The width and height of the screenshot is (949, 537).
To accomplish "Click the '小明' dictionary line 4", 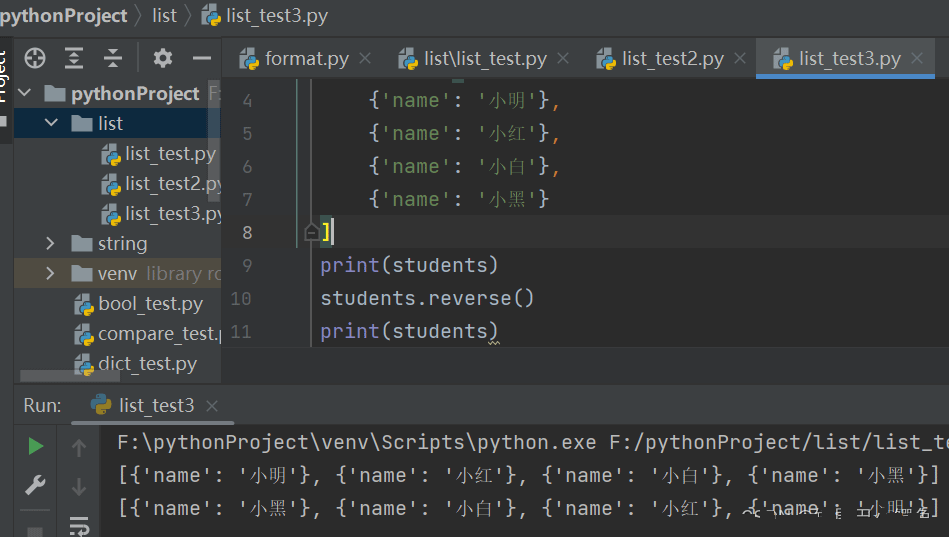I will pos(464,100).
